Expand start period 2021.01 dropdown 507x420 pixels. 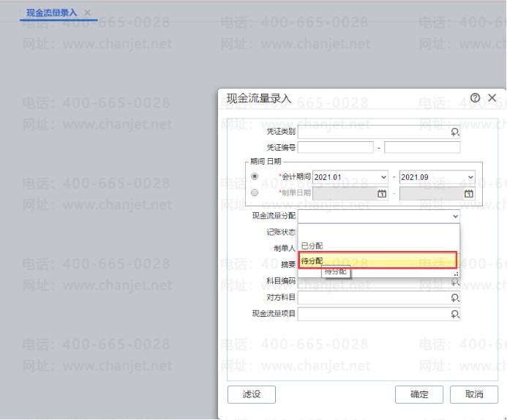[383, 177]
